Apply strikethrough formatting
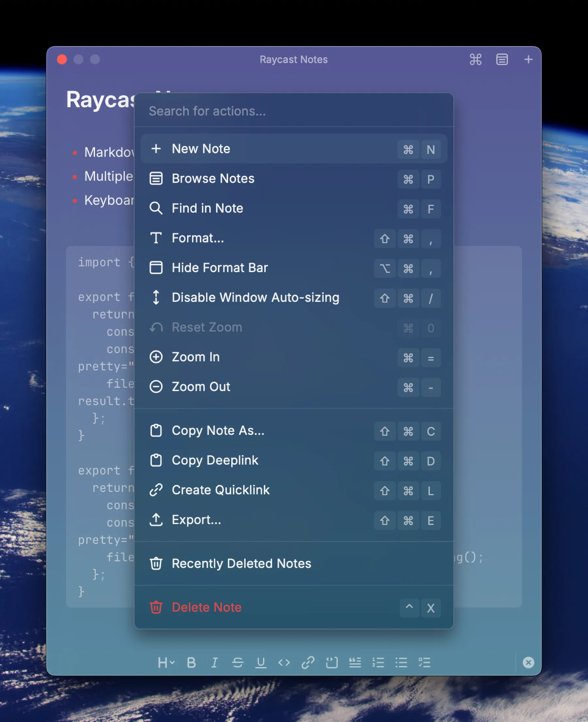 click(x=238, y=663)
